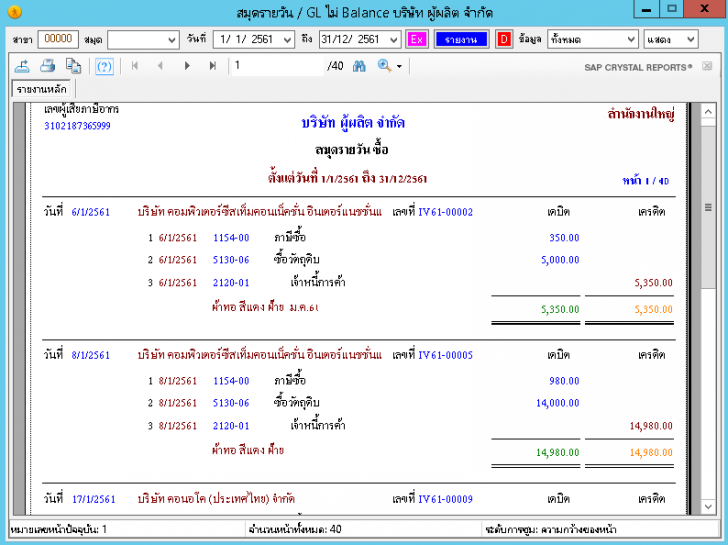Click the status bar current page number entry
728x545 pixels.
[58, 529]
